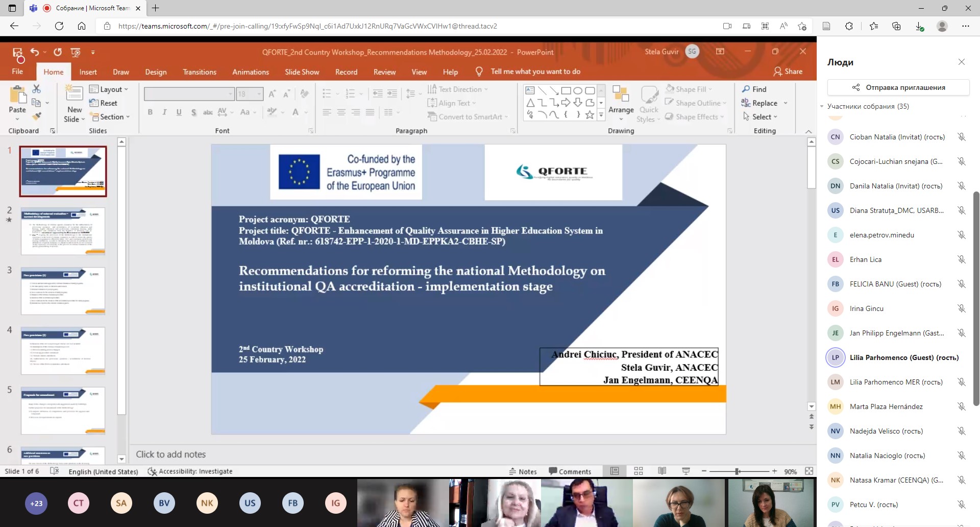Close the Люди participants panel

[x=961, y=62]
